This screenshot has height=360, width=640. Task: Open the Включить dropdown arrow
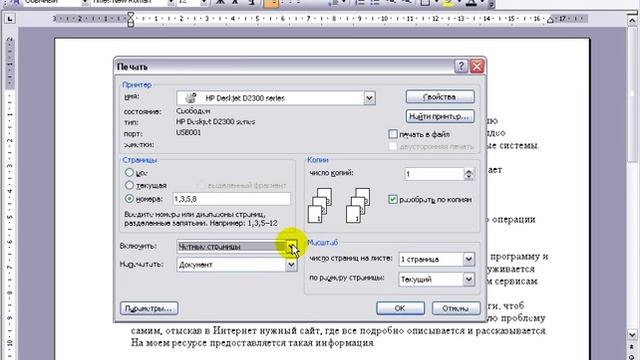point(291,246)
